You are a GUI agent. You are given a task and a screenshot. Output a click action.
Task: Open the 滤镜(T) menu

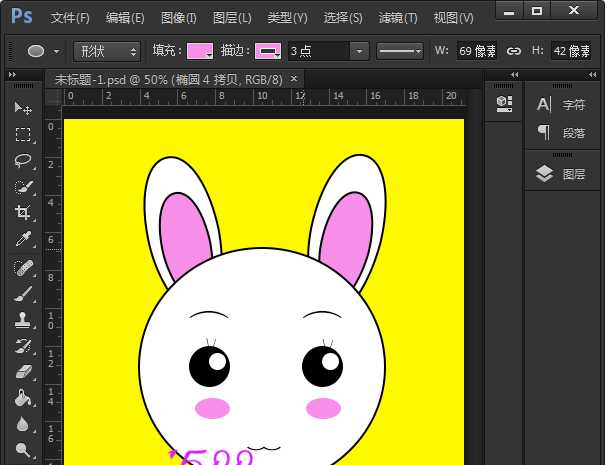(398, 18)
